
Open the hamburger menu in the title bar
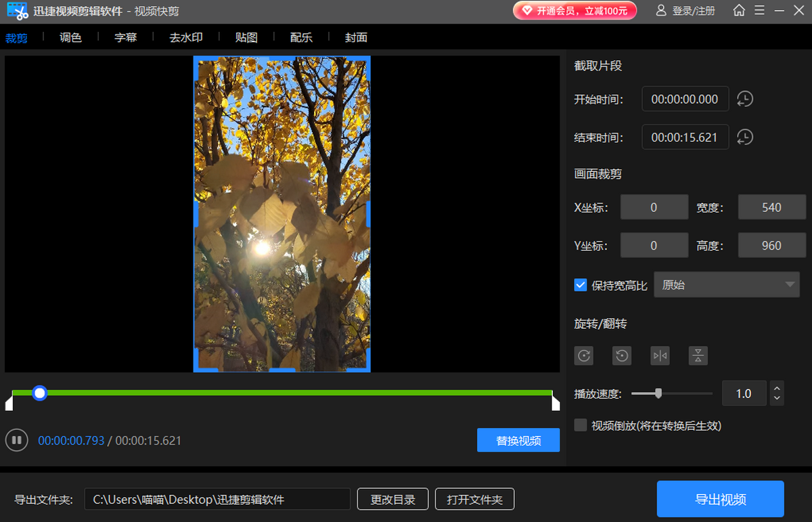tap(759, 11)
